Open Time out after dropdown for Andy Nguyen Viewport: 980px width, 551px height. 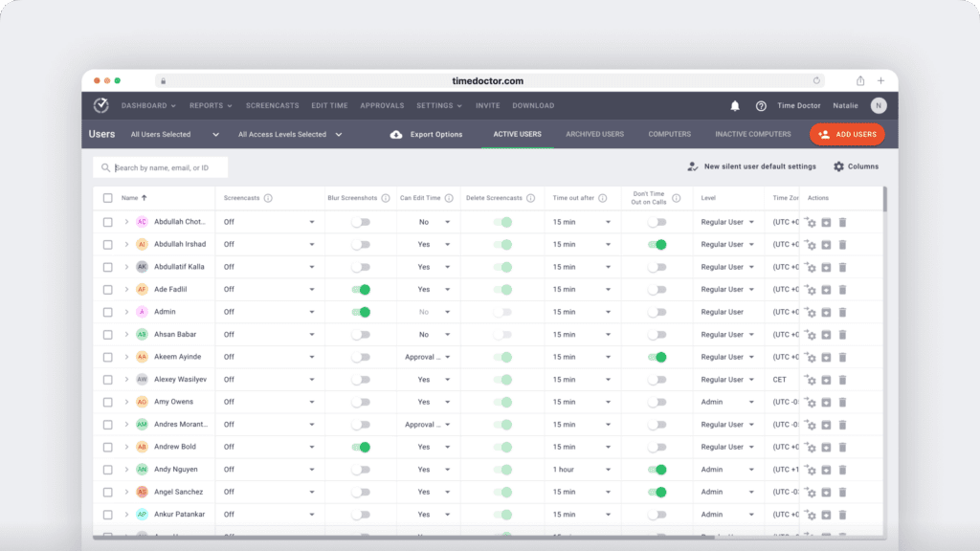[581, 470]
